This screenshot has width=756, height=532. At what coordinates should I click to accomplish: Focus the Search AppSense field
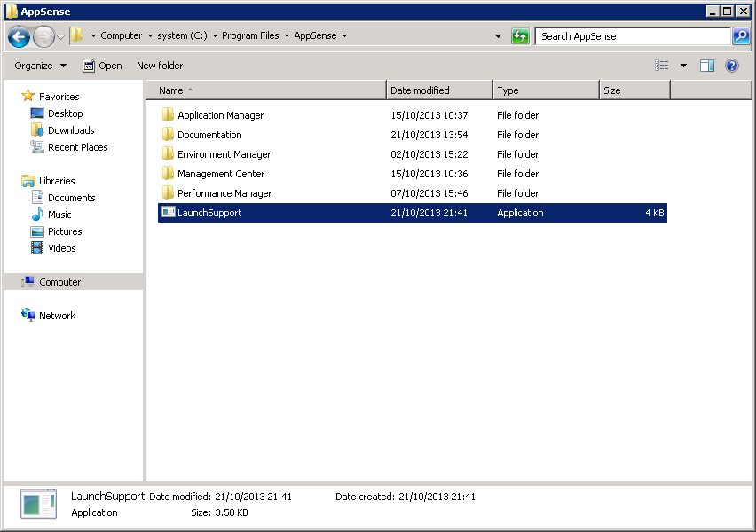(632, 36)
